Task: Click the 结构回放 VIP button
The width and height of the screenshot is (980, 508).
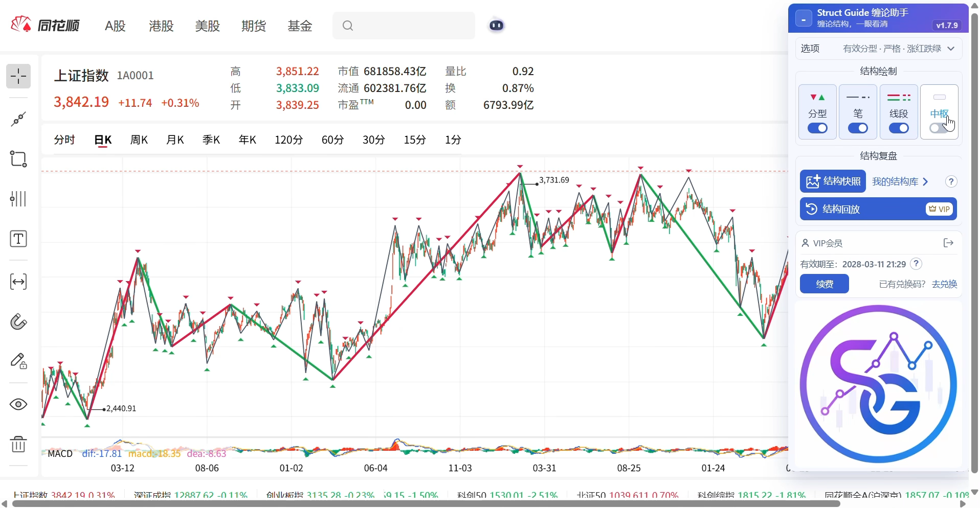Action: 878,209
